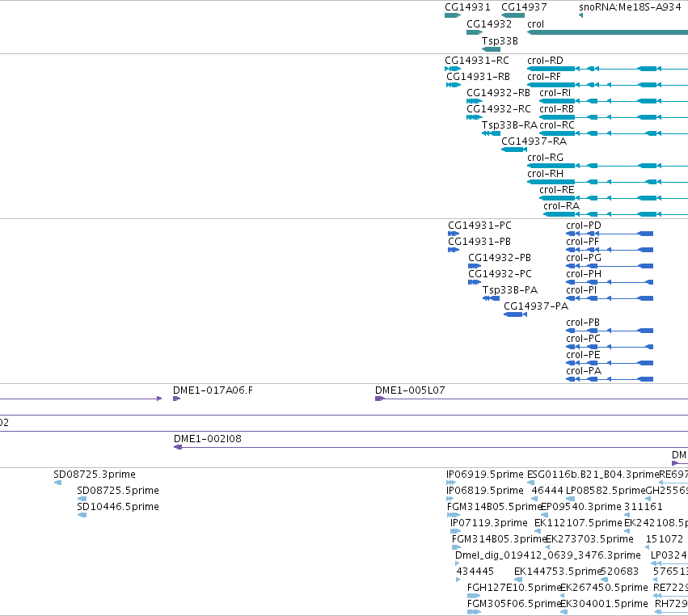The height and width of the screenshot is (616, 688).
Task: Select the CG14932-PB protein label
Action: click(500, 258)
